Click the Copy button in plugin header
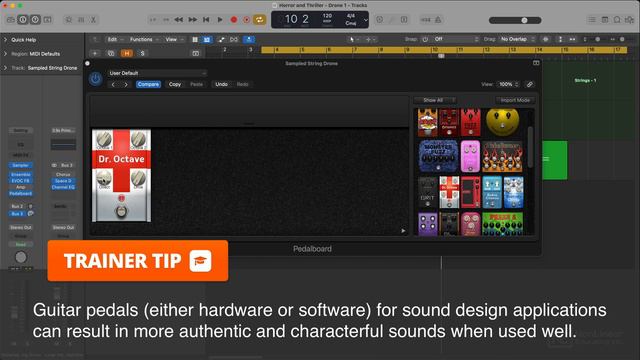 175,84
